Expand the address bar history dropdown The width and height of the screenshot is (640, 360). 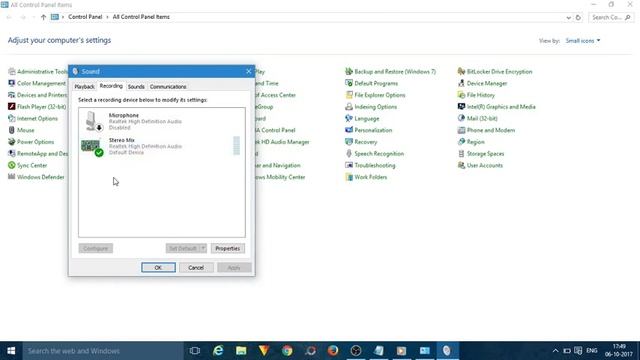(568, 18)
